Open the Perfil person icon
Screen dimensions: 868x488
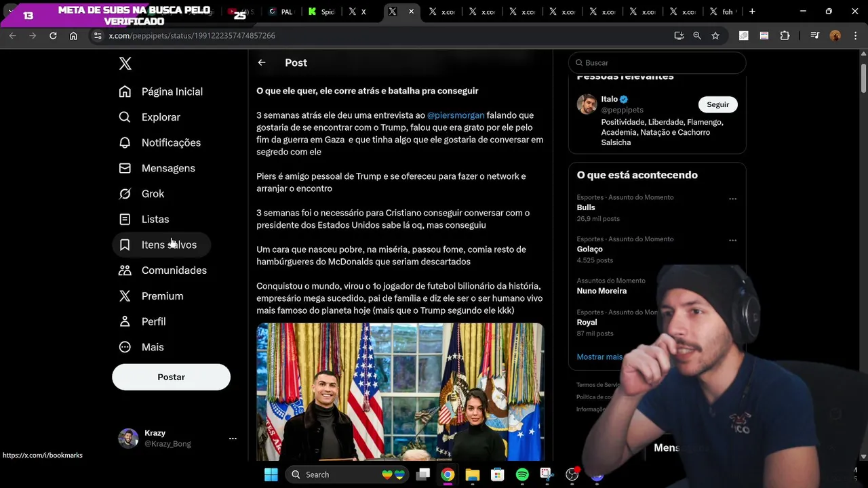click(125, 321)
